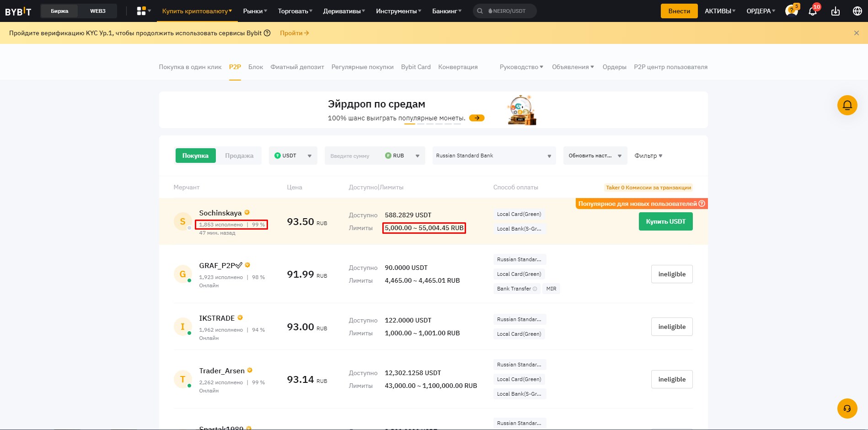Click the search magnifier icon
868x430 pixels.
pos(480,11)
